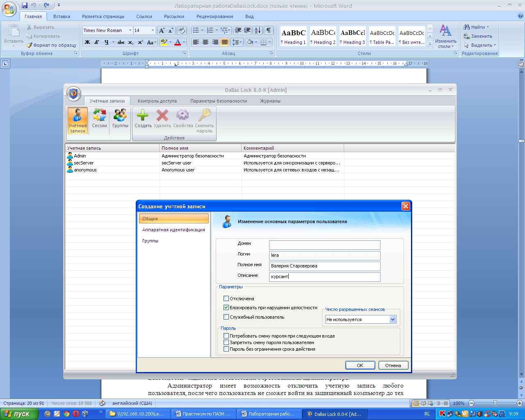Click the Save icon in Word quick access

click(x=25, y=5)
